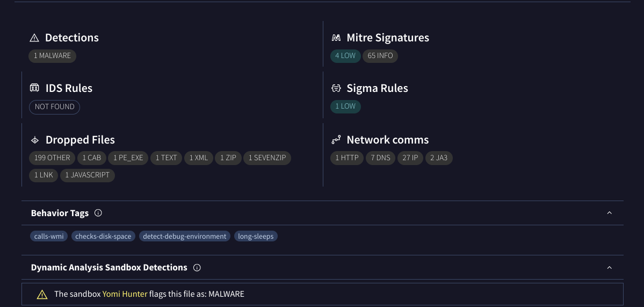644x307 pixels.
Task: Click the 1 PE_EXE dropped file badge
Action: [128, 158]
